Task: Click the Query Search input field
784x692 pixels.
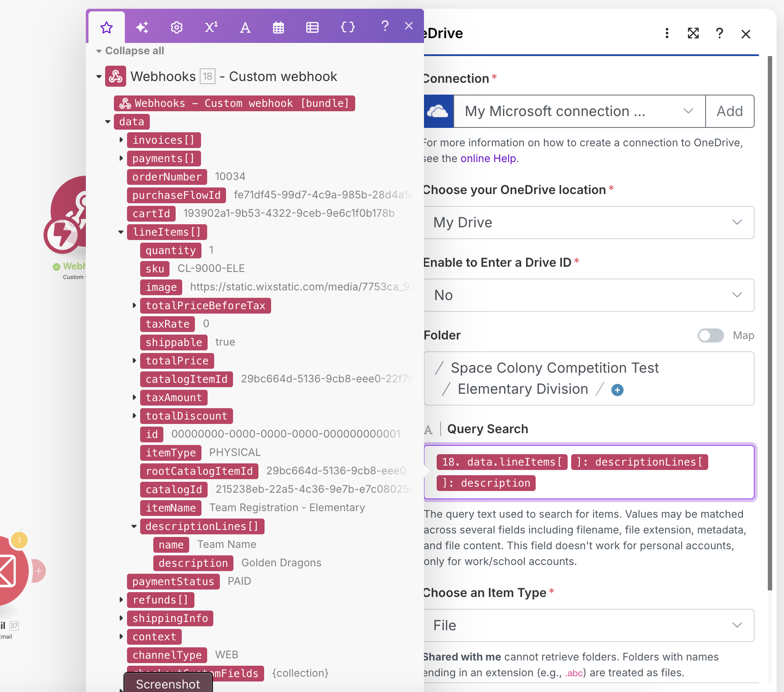Action: [x=589, y=472]
